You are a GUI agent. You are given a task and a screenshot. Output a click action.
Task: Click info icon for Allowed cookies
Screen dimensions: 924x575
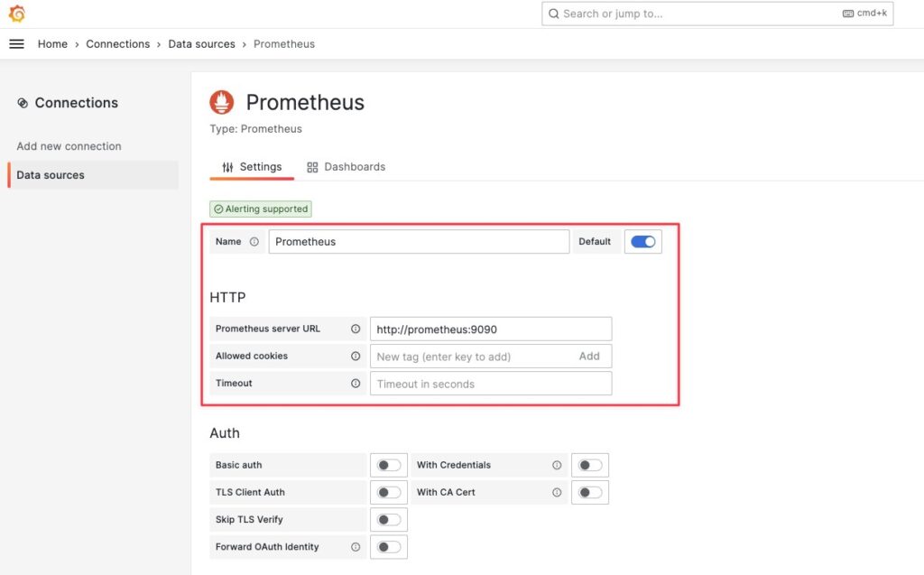tap(356, 357)
